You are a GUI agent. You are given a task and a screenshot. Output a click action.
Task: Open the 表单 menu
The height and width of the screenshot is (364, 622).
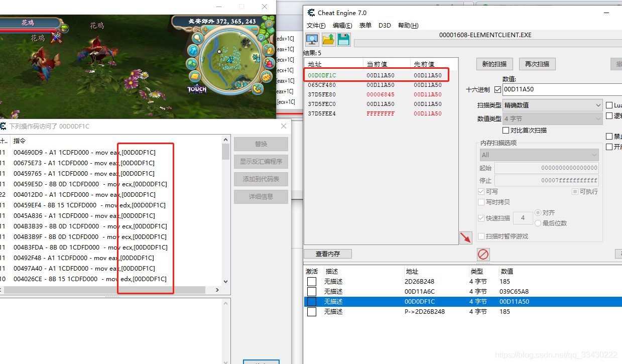(x=365, y=26)
